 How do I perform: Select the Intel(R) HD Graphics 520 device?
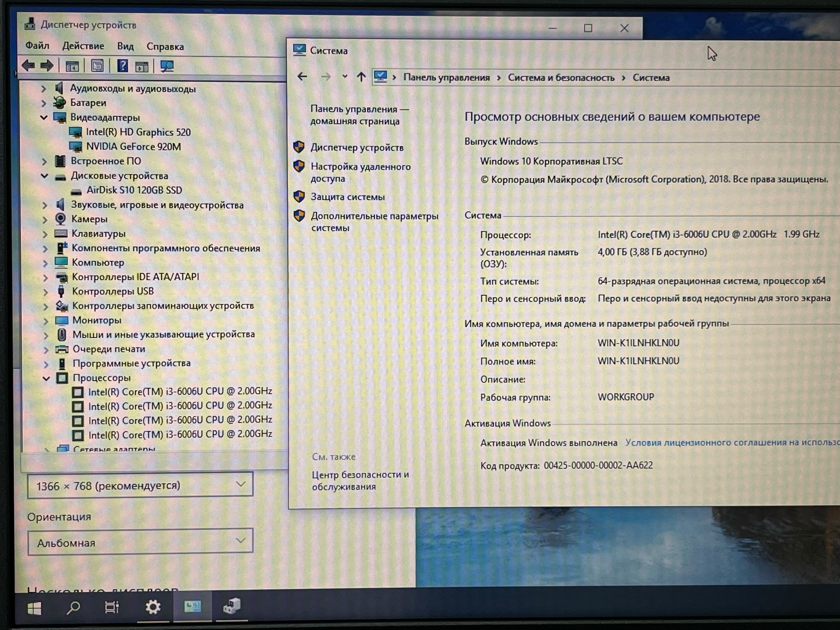point(138,132)
